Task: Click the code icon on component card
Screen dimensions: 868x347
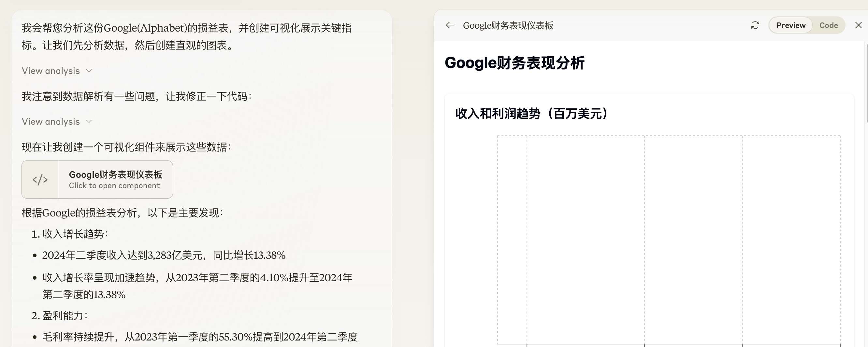Action: click(40, 179)
